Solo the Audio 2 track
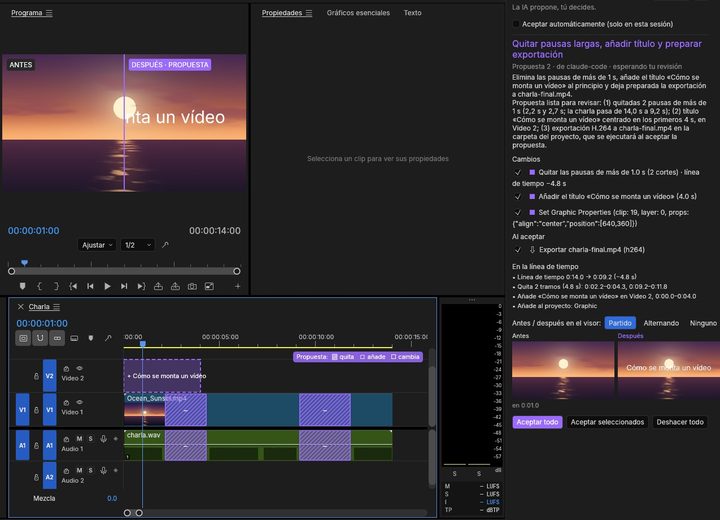Screen dimensions: 720x520 (x=90, y=470)
